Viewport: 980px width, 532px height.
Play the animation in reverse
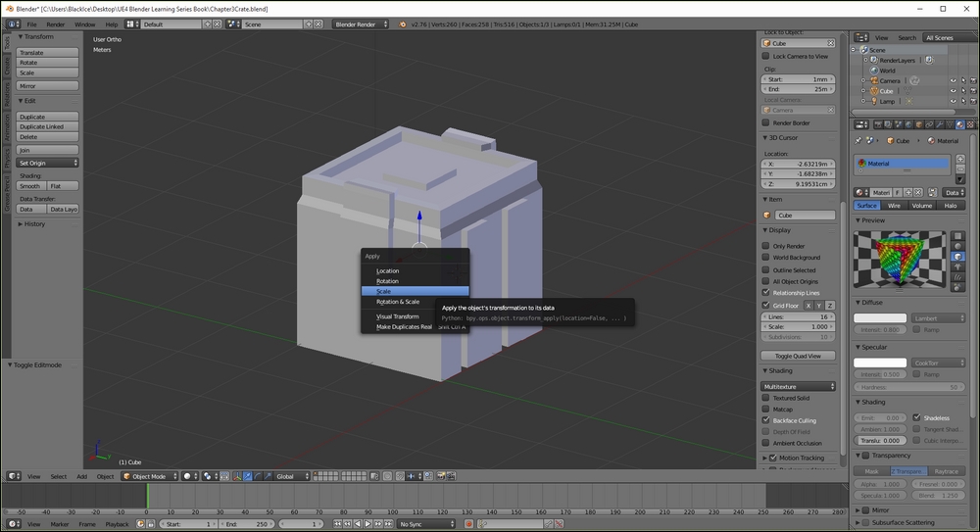coord(358,524)
